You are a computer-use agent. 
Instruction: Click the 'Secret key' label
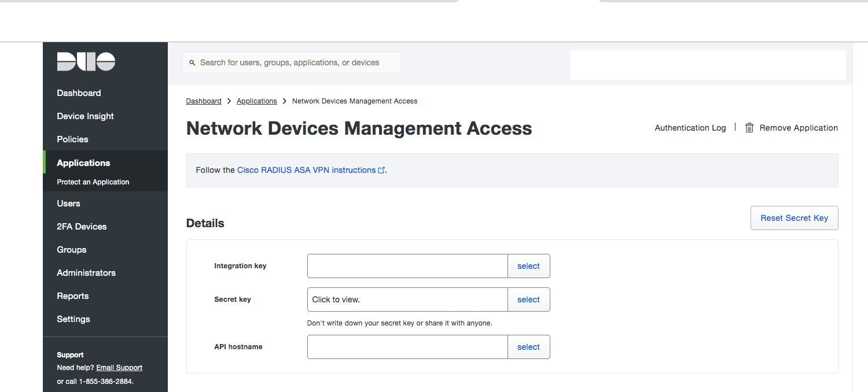(x=233, y=299)
